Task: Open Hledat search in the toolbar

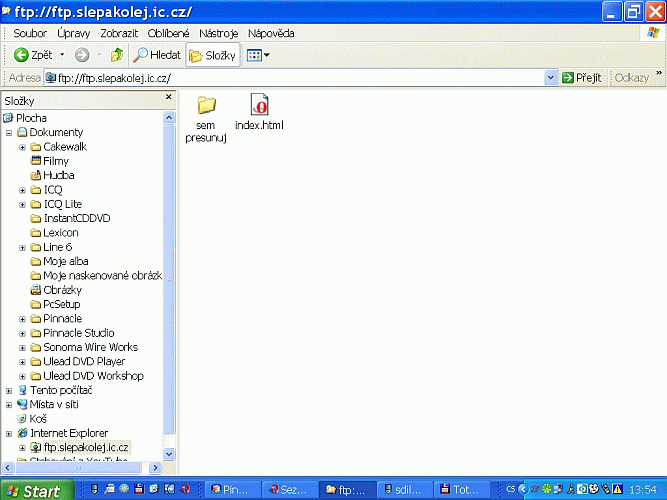Action: pos(157,55)
